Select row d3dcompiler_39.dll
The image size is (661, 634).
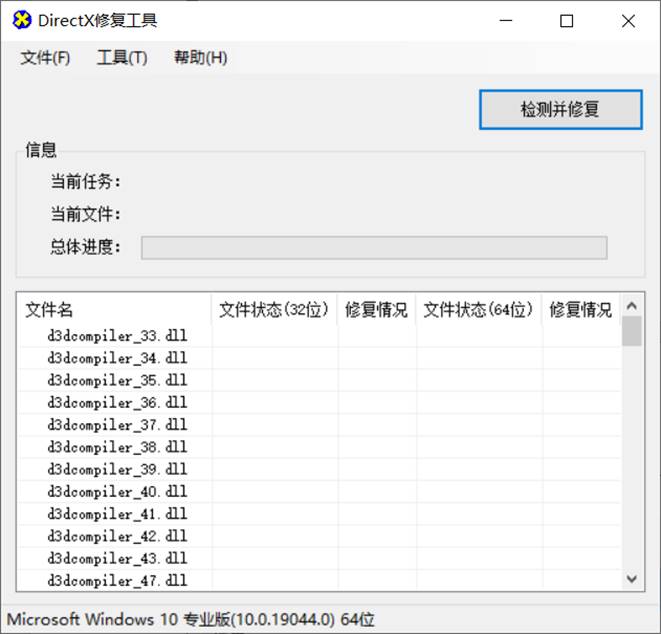319,470
